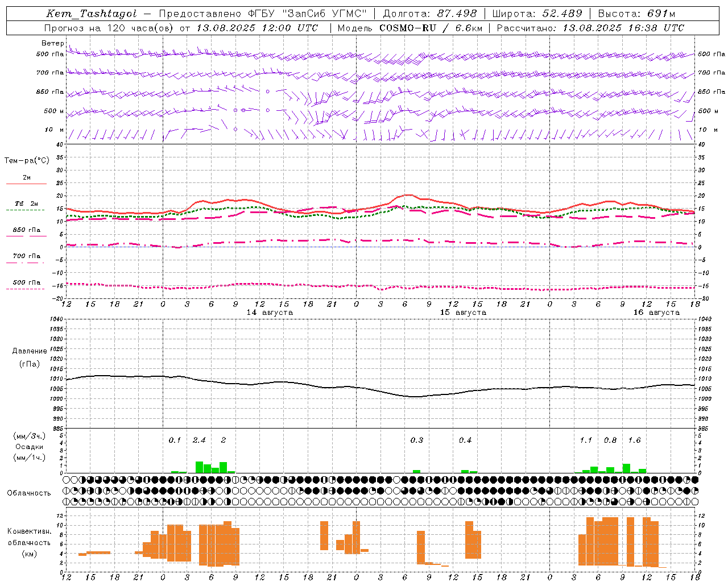
Task: Click the 3-hour precipitation value '0.1'
Action: tap(175, 440)
